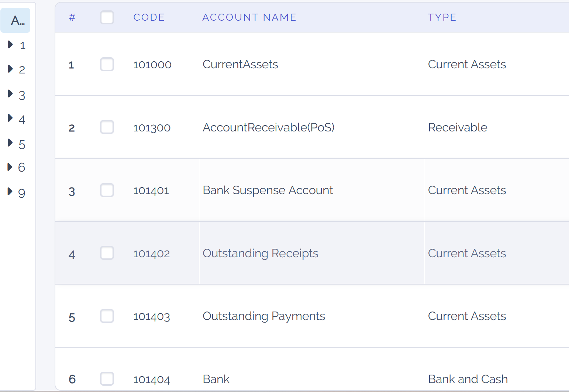Check the AccountReceivable(PoS) row checkbox

(x=107, y=127)
